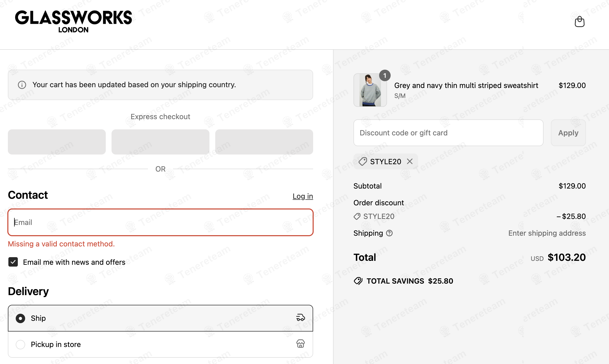This screenshot has width=609, height=364.
Task: Click the Total Savings tag icon
Action: [x=358, y=281]
